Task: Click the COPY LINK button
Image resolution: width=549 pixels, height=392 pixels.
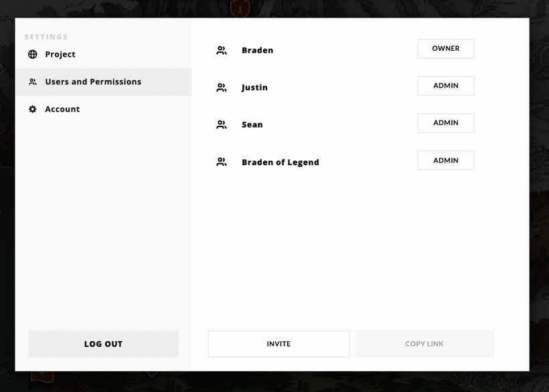Action: pos(424,344)
